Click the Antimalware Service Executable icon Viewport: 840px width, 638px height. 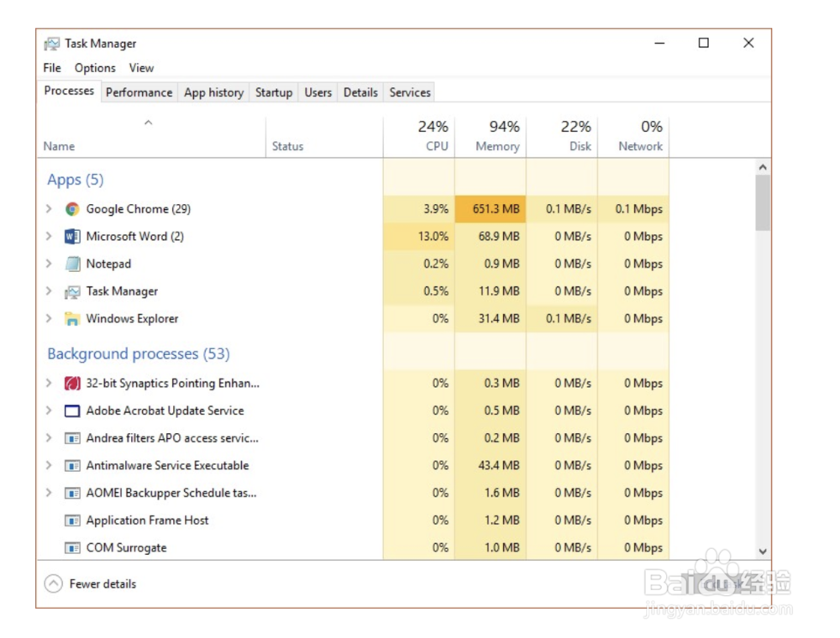[x=72, y=466]
